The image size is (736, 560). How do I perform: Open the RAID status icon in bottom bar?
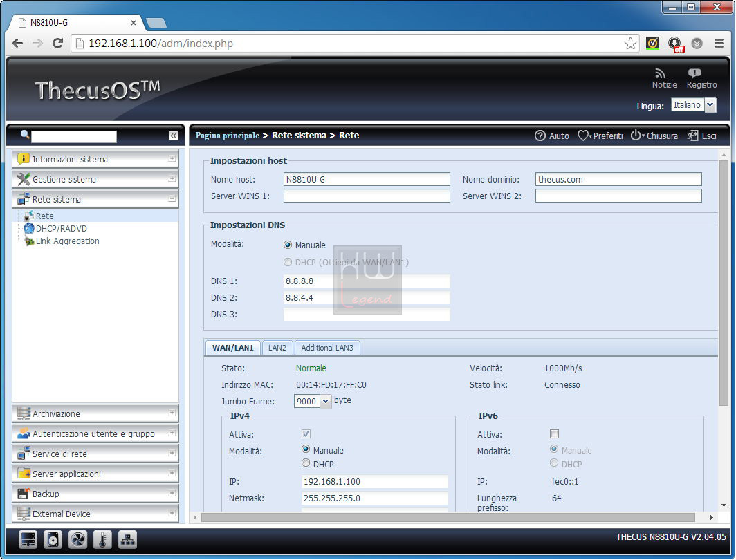(28, 540)
